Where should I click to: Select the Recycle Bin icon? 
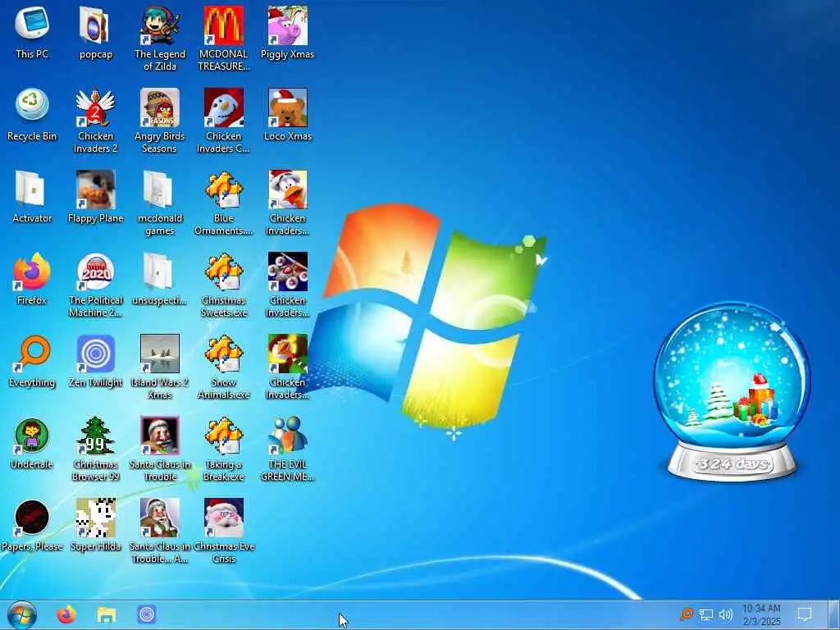pyautogui.click(x=32, y=115)
